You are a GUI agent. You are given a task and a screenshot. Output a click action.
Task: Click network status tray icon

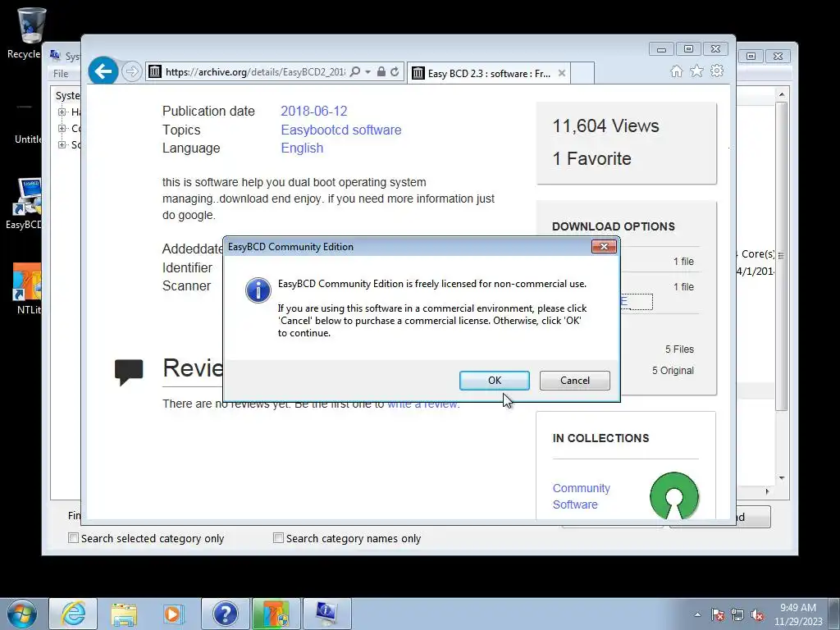pos(737,614)
